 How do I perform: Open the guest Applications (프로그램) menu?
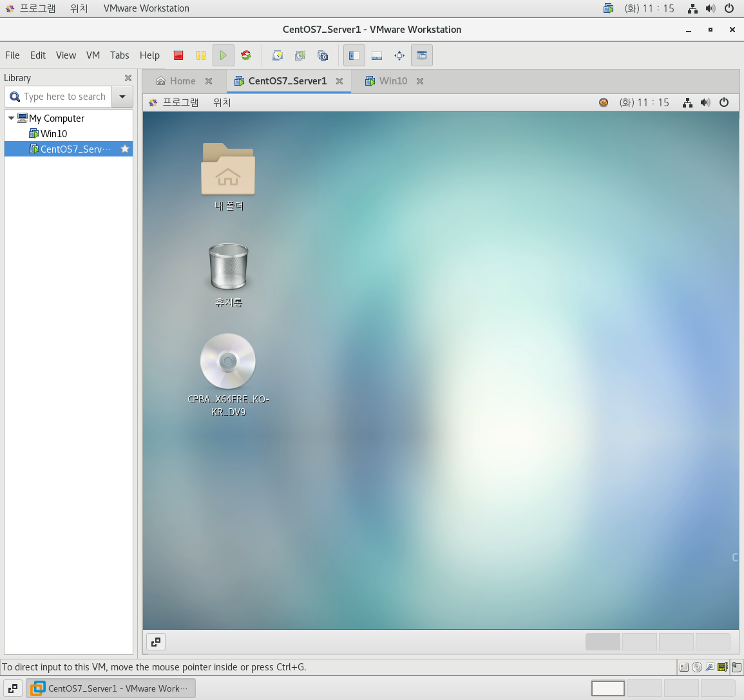(174, 102)
